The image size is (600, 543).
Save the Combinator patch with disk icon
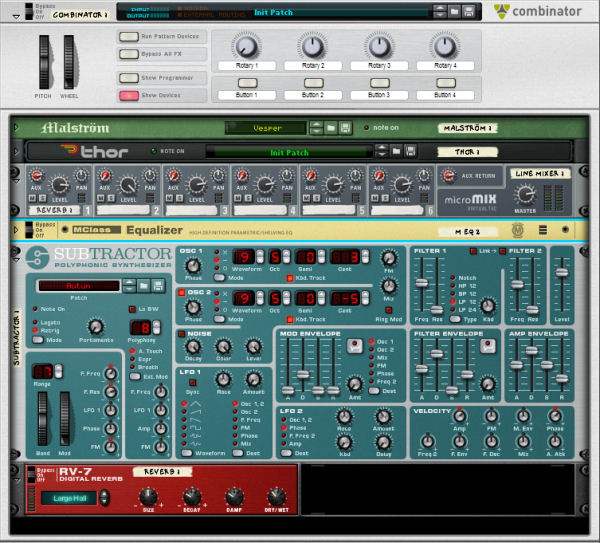click(469, 12)
